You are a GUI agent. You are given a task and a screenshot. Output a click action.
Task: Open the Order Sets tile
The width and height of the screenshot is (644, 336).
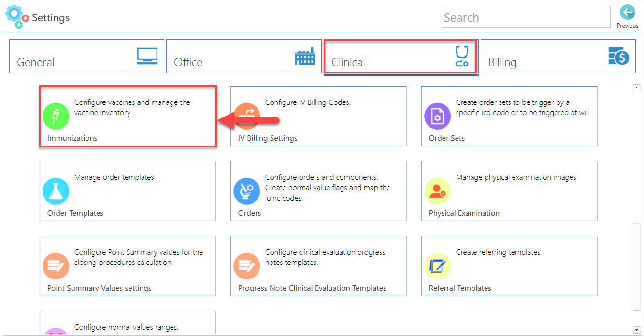click(x=509, y=116)
